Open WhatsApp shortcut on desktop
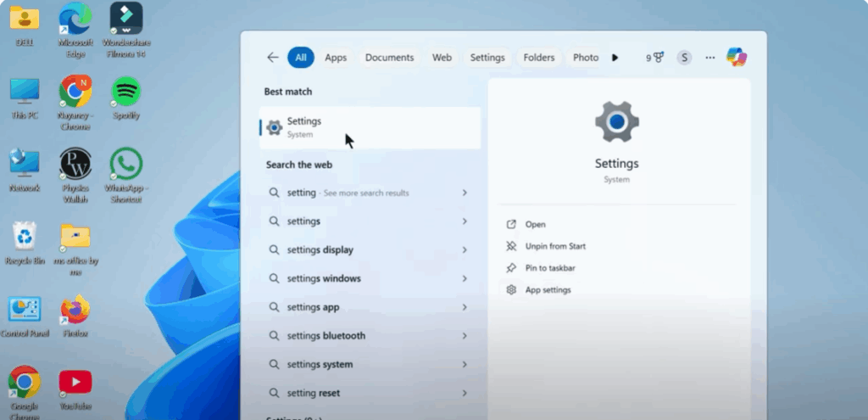 tap(126, 164)
